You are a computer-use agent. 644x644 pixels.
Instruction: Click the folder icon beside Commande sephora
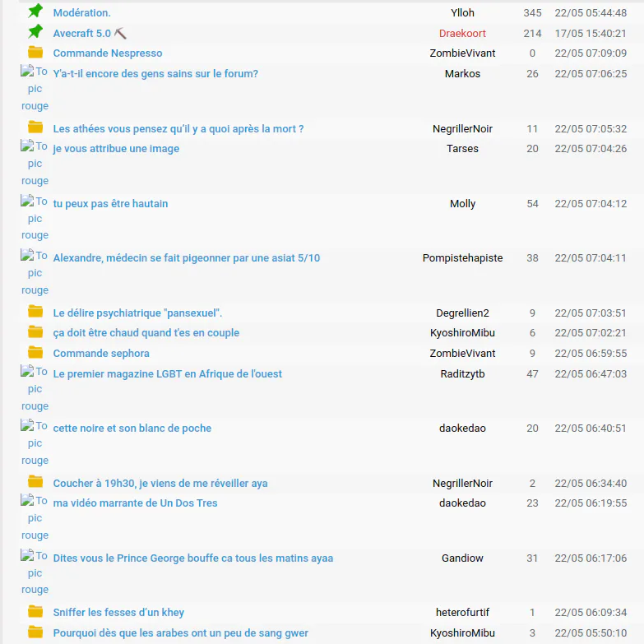35,352
